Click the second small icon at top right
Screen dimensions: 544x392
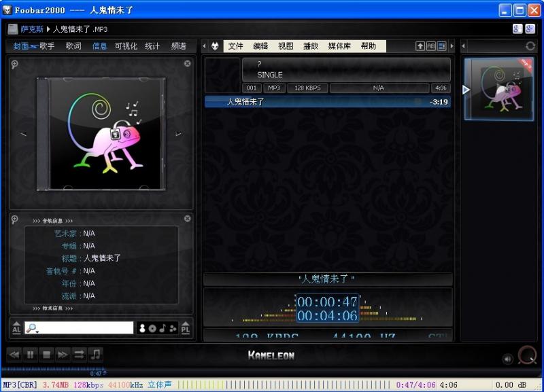click(530, 29)
